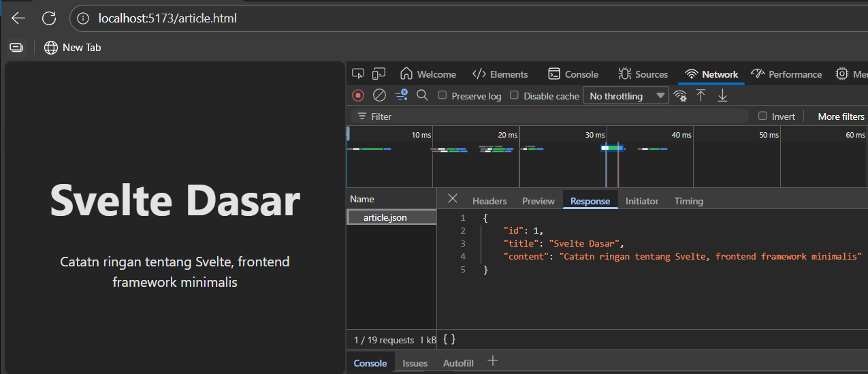Click the Name column header

[x=391, y=199]
